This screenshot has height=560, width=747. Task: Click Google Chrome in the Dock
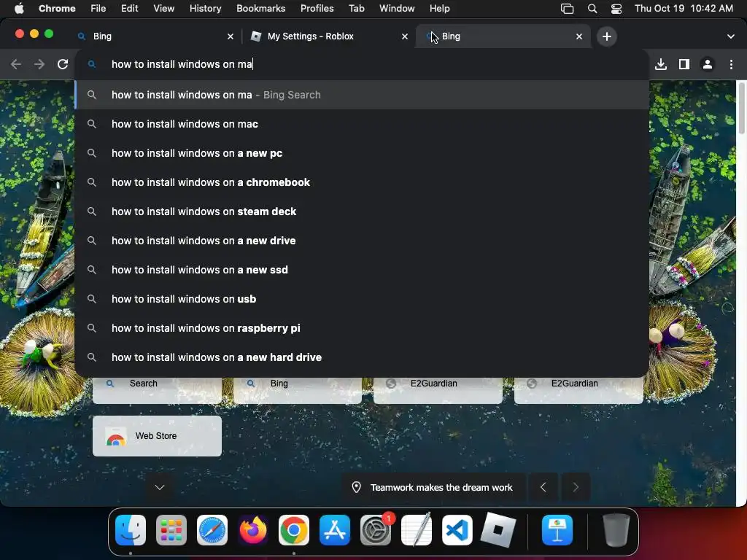point(294,530)
